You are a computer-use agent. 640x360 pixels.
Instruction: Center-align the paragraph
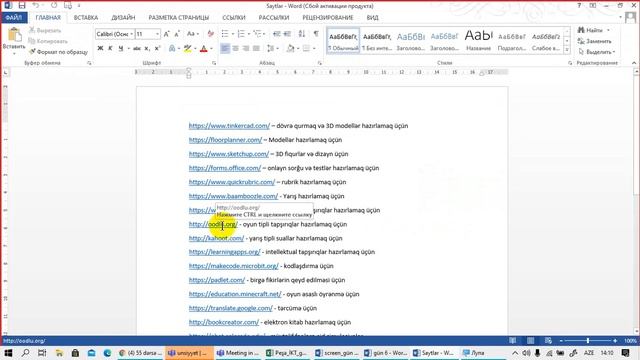[236, 49]
